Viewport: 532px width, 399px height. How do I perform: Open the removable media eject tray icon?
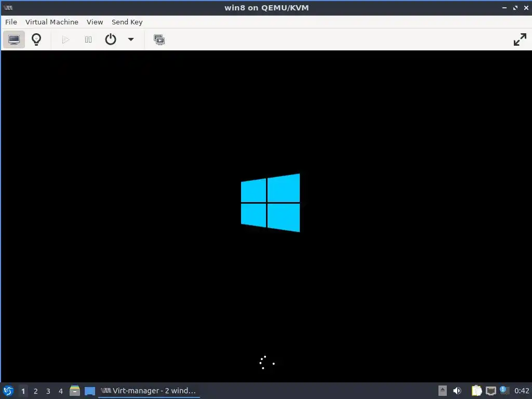click(443, 391)
